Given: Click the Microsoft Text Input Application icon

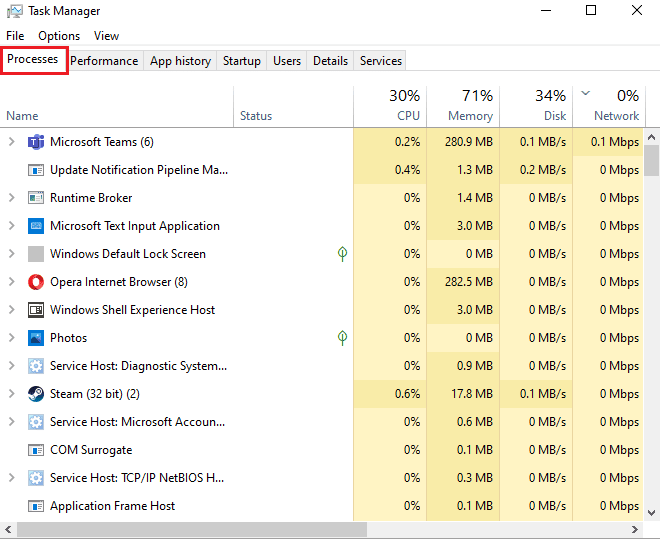Looking at the screenshot, I should [36, 226].
